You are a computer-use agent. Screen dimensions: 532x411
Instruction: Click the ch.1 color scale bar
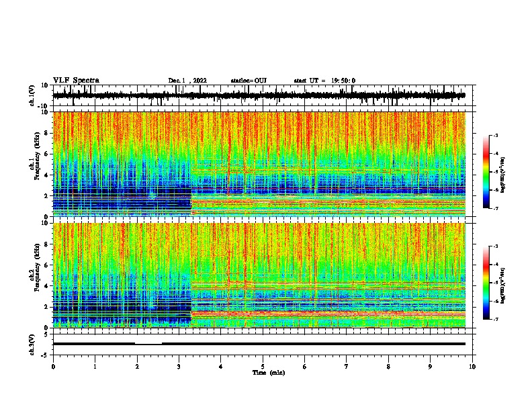point(486,172)
